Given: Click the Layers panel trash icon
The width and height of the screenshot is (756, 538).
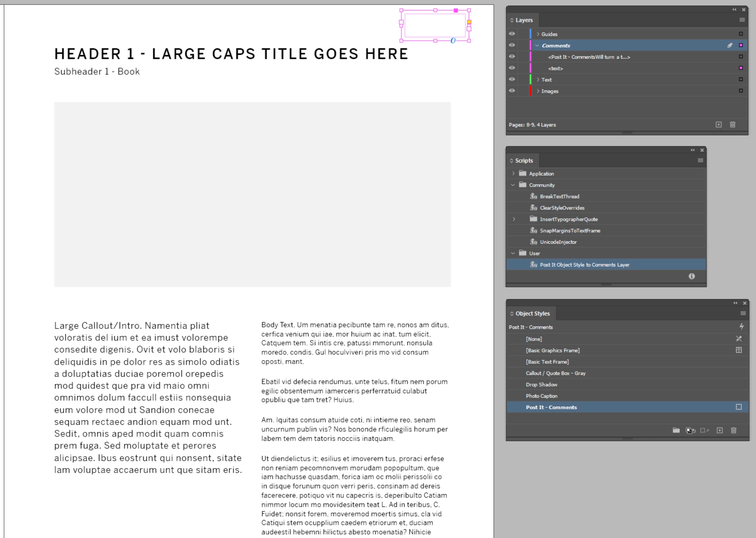Looking at the screenshot, I should 733,125.
